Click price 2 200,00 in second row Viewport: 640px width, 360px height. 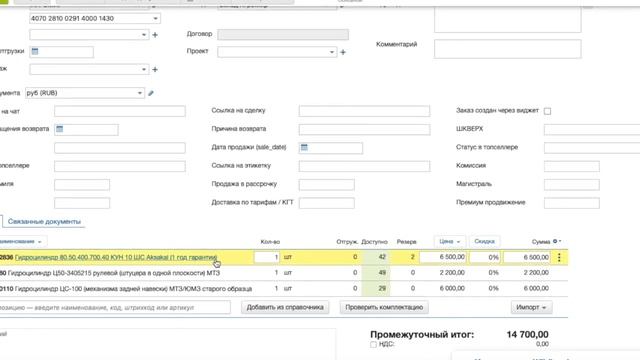(x=452, y=273)
